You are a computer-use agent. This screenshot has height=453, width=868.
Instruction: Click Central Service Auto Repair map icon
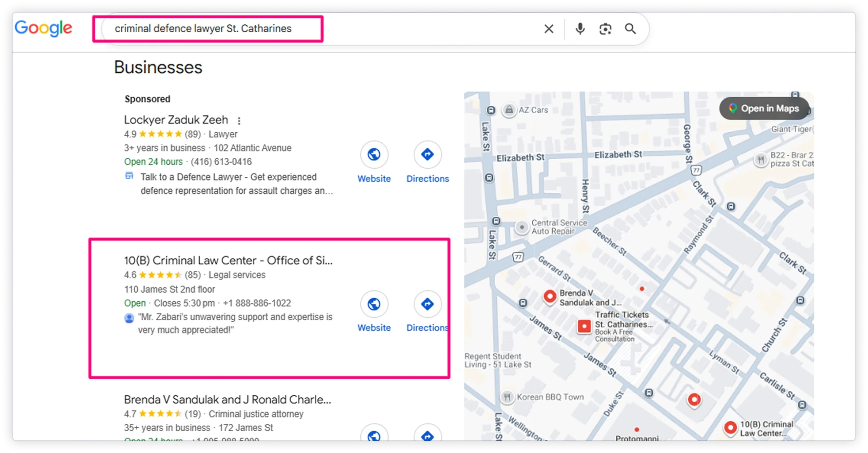click(522, 227)
